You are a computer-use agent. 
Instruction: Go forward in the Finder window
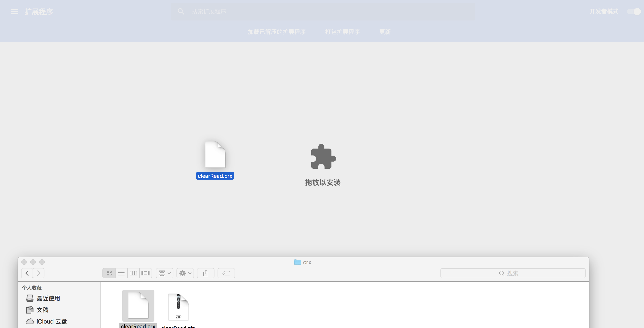(x=39, y=273)
